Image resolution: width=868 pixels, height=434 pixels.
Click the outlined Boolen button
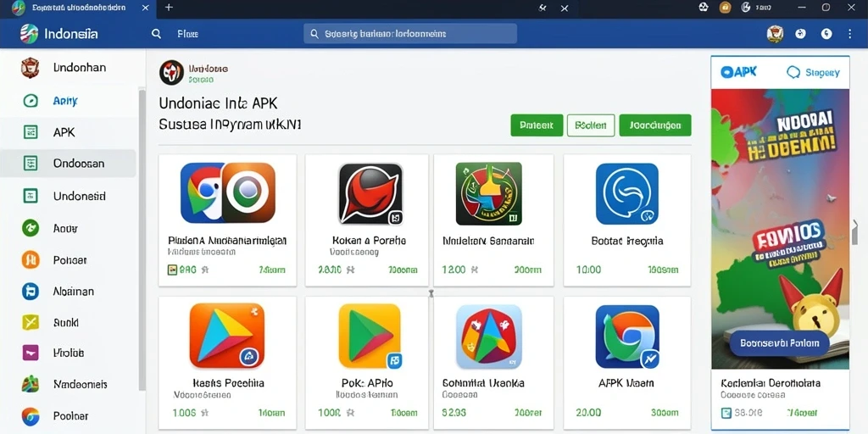[x=591, y=125]
